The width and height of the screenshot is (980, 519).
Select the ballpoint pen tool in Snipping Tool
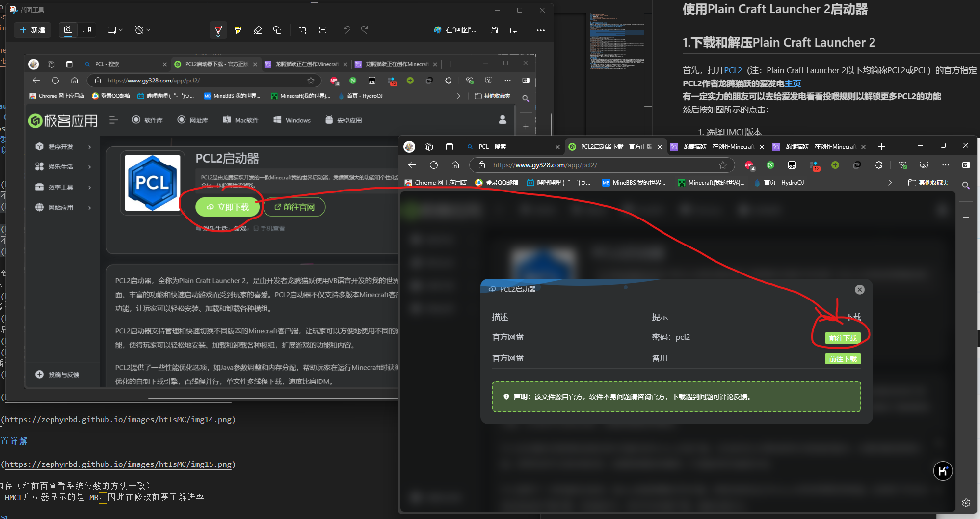click(x=218, y=30)
